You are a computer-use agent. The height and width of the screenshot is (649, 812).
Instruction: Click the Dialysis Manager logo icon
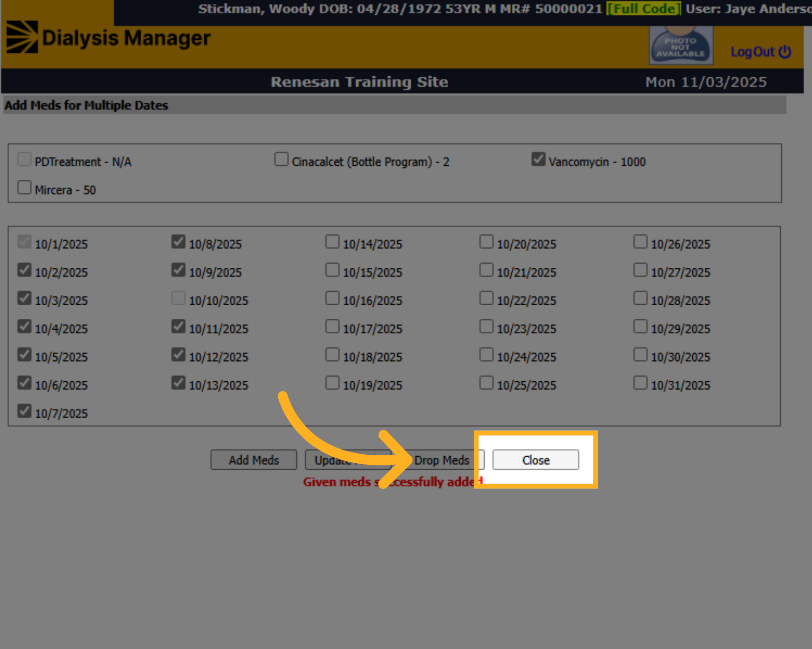(22, 37)
